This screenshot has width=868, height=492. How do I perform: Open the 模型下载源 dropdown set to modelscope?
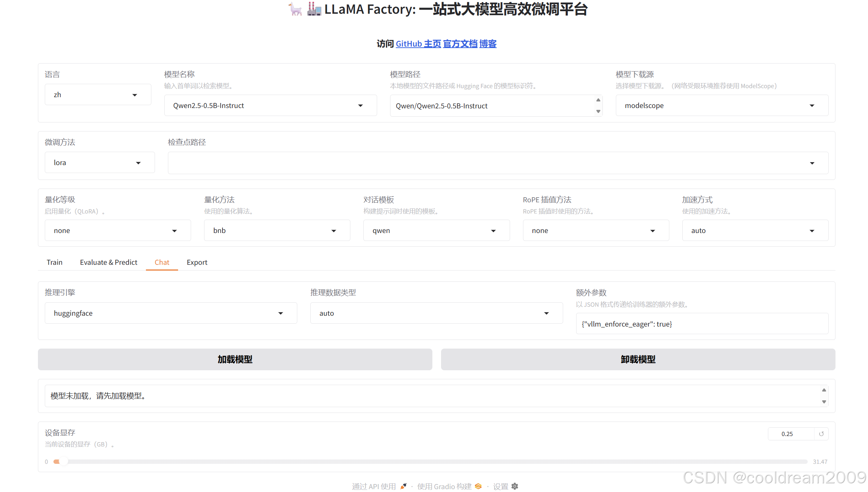pyautogui.click(x=722, y=105)
